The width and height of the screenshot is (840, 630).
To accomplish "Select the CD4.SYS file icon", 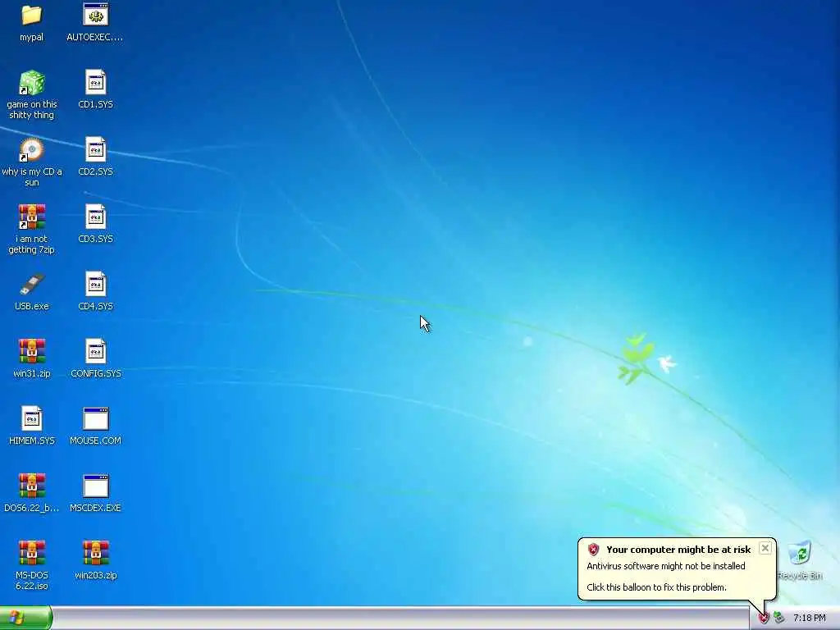I will click(95, 285).
